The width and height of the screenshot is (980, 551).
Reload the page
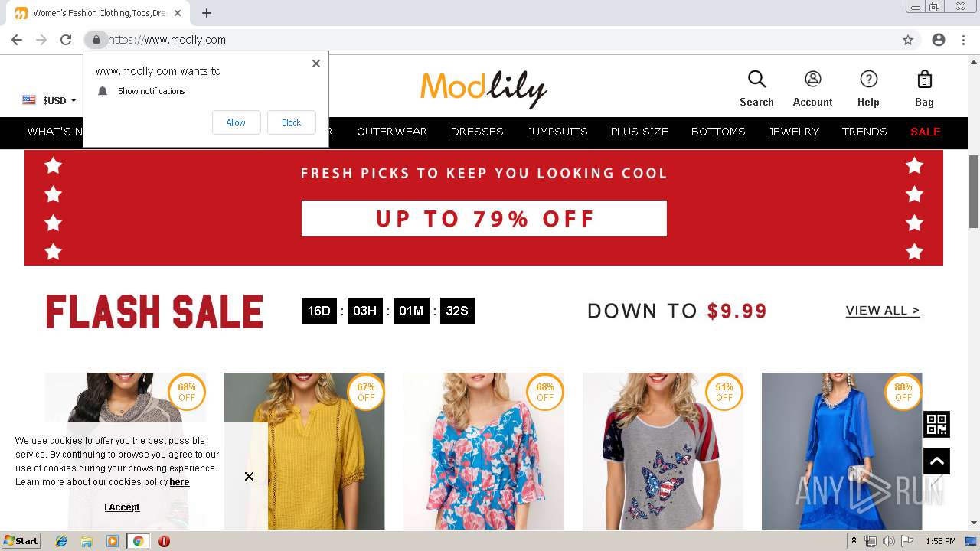[x=66, y=40]
